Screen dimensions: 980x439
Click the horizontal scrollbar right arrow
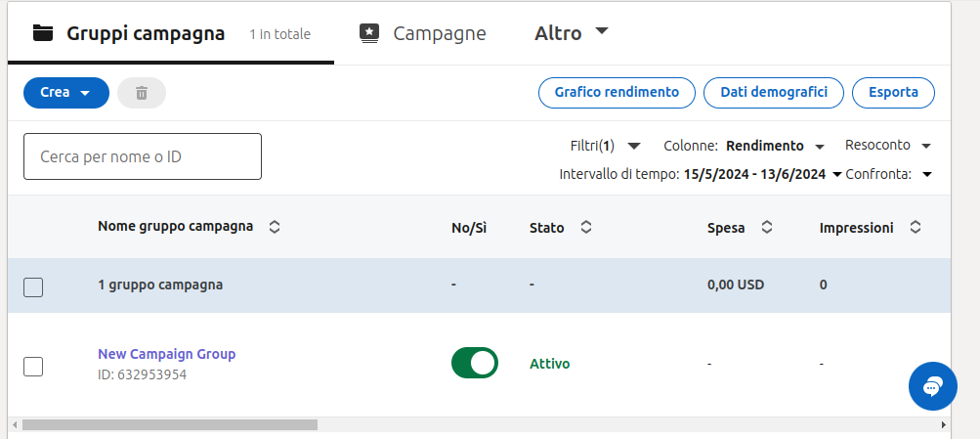[943, 425]
